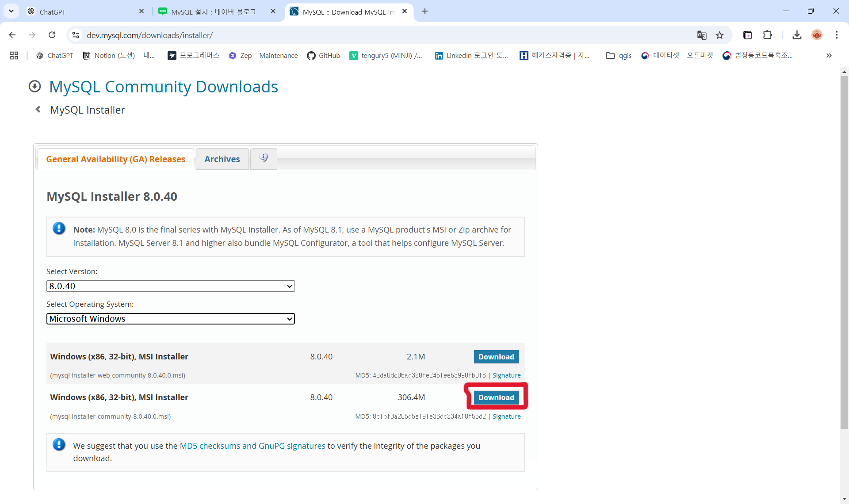Image resolution: width=849 pixels, height=504 pixels.
Task: Click the apps grid icon on the bookmarks bar
Action: (14, 55)
